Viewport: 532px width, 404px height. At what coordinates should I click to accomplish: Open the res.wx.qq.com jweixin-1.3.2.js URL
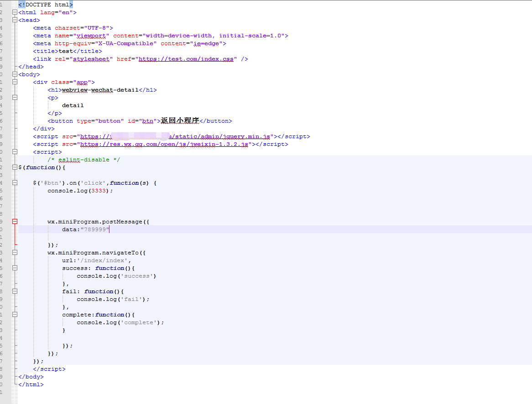(164, 144)
